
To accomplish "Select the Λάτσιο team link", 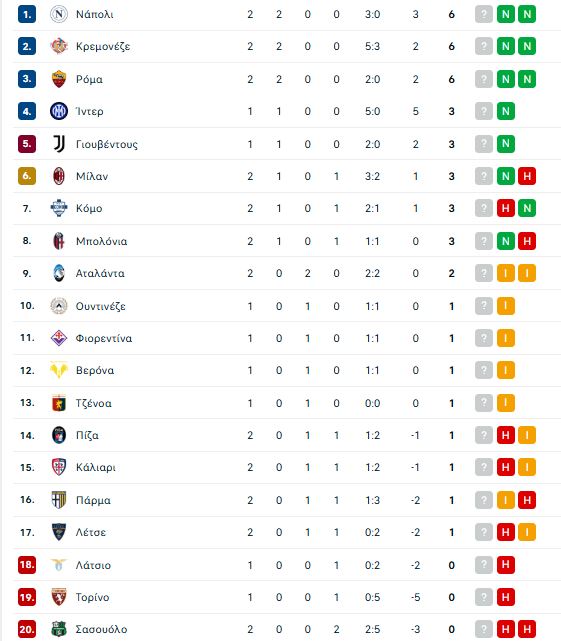I will click(93, 565).
